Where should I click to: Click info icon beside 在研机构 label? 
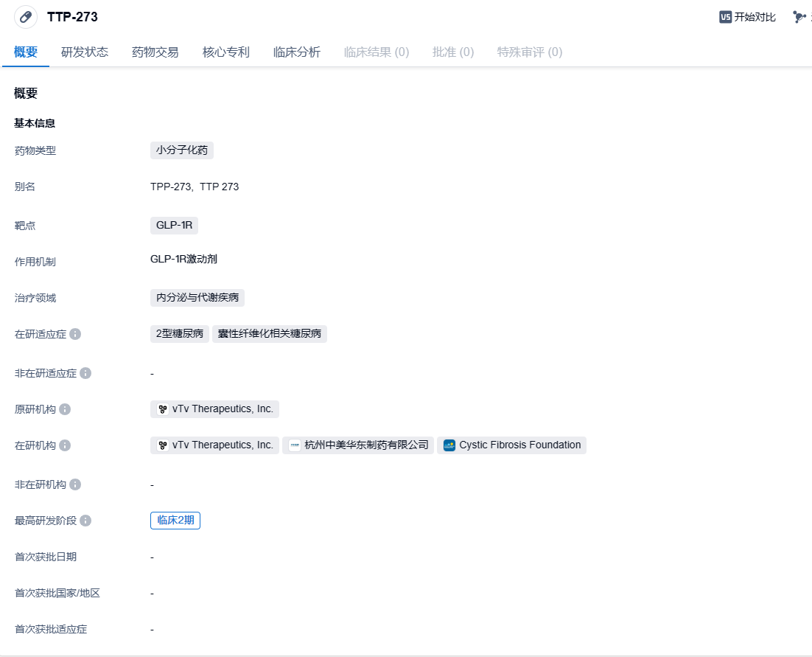tap(65, 445)
